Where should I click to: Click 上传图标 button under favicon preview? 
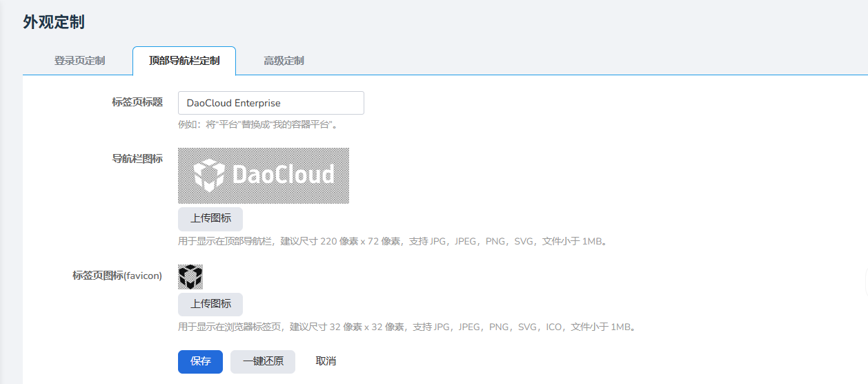(x=210, y=304)
